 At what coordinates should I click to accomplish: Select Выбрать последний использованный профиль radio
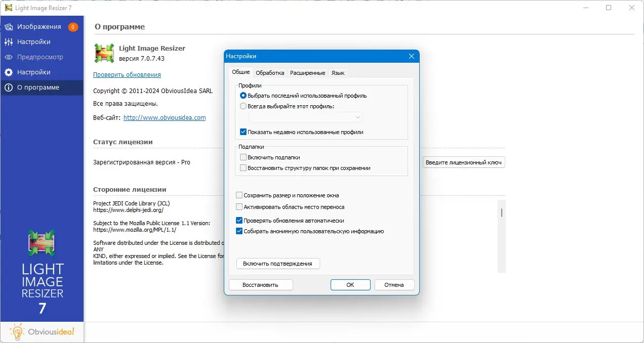[x=244, y=96]
